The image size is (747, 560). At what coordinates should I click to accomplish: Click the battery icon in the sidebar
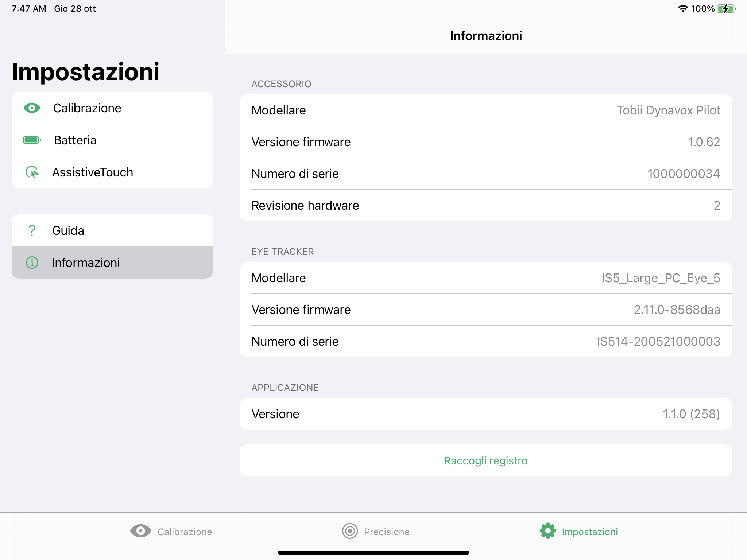32,140
